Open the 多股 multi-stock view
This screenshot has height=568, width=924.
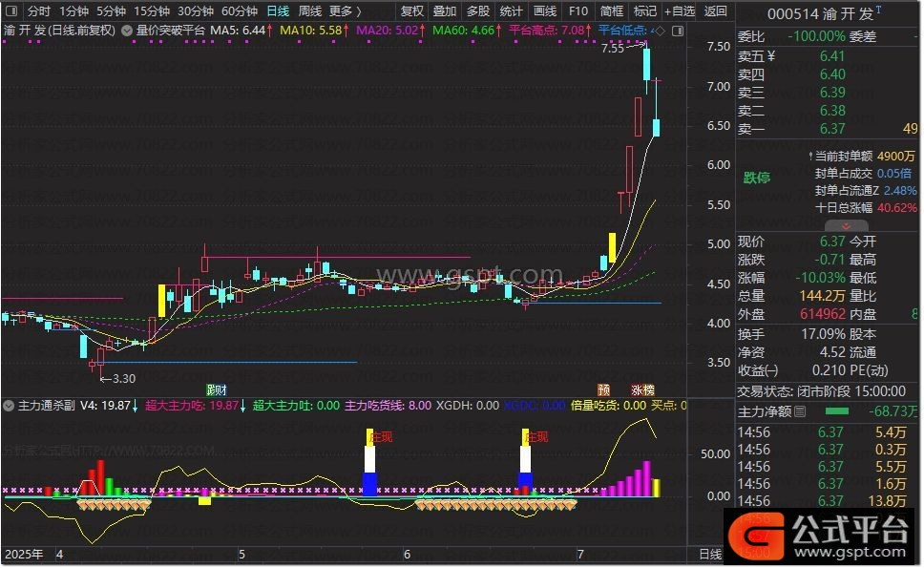[478, 11]
